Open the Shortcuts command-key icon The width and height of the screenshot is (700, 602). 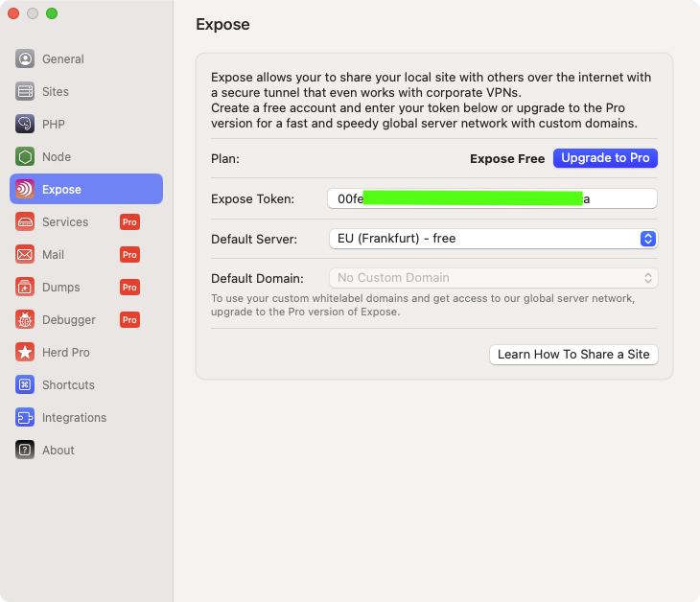coord(25,384)
